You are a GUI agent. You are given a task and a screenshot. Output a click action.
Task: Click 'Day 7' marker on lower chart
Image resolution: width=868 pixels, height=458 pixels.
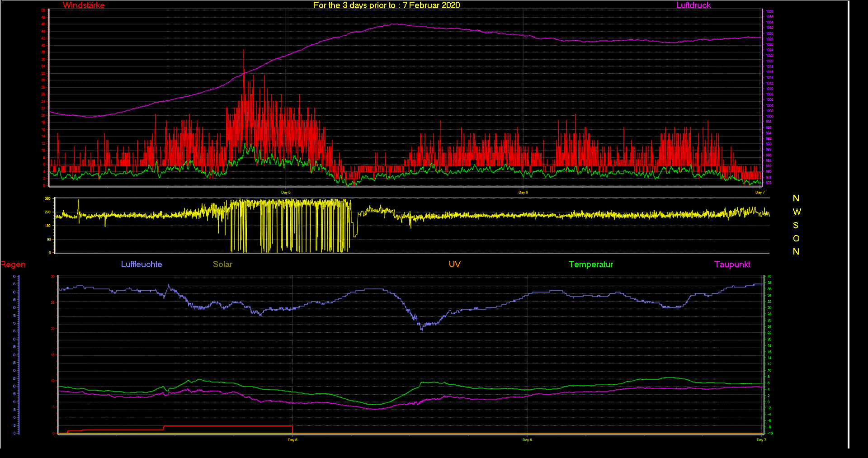(761, 440)
